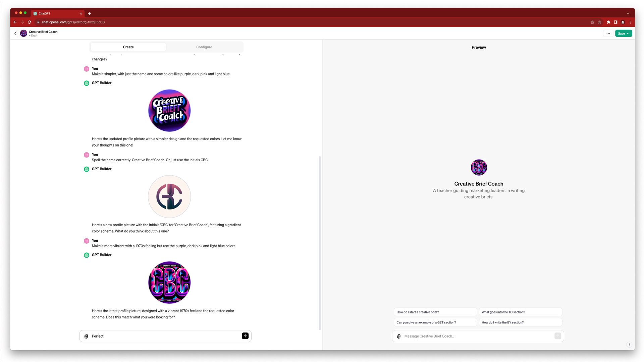
Task: Choose 'What goes into the TO section?' suggestion
Action: 520,312
